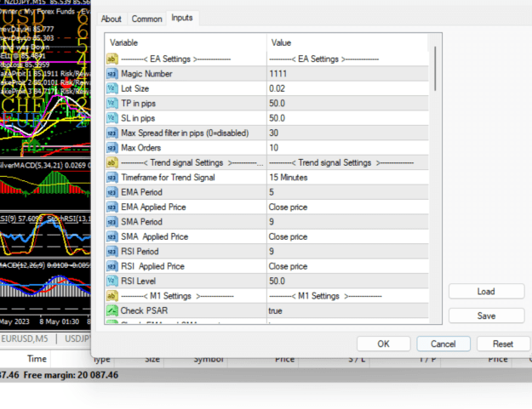Select the Max Spread filter in pips label

tap(185, 133)
